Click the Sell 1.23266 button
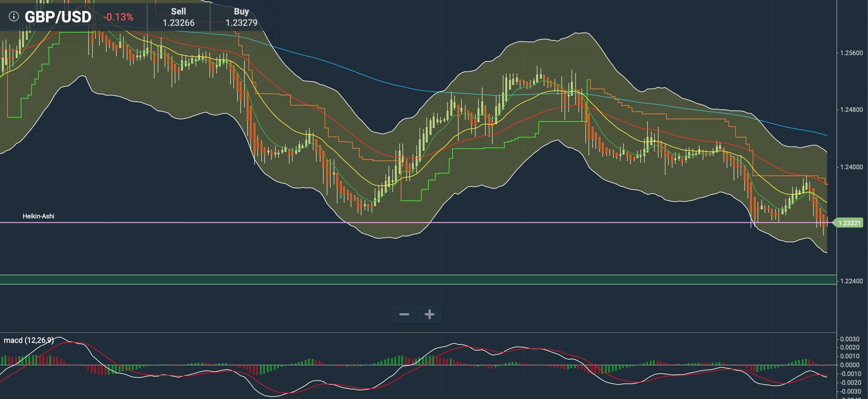The image size is (868, 399). 179,17
